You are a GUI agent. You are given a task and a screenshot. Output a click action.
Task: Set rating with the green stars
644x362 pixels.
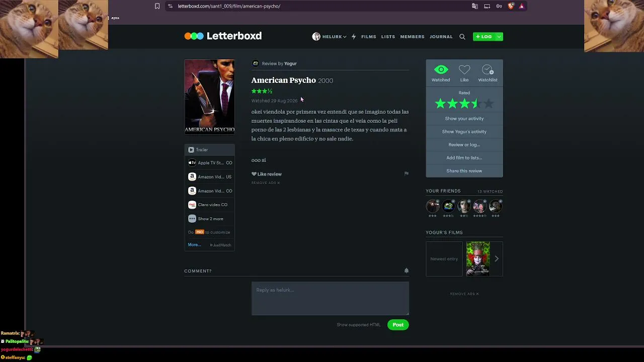[464, 104]
